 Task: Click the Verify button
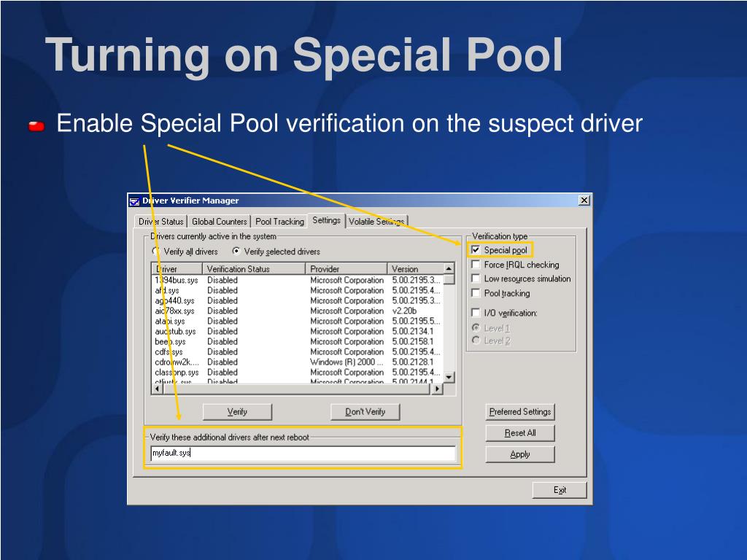pyautogui.click(x=237, y=411)
